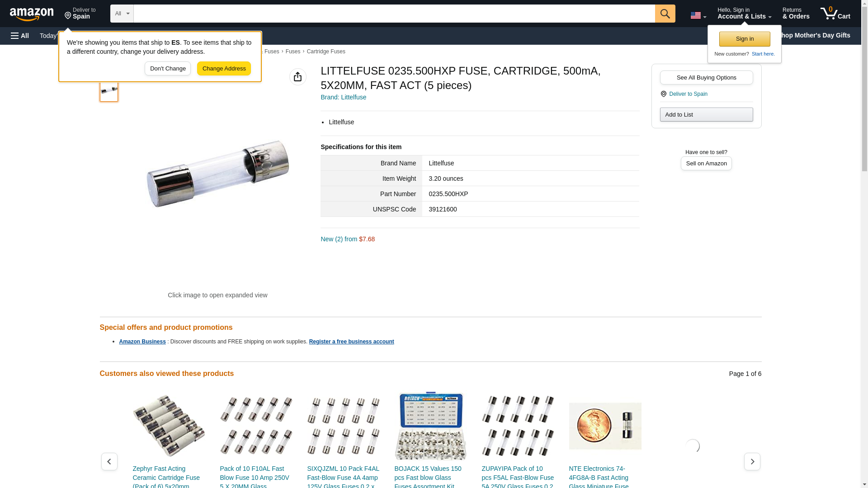
Task: Expand the search category All dropdown
Action: (122, 14)
